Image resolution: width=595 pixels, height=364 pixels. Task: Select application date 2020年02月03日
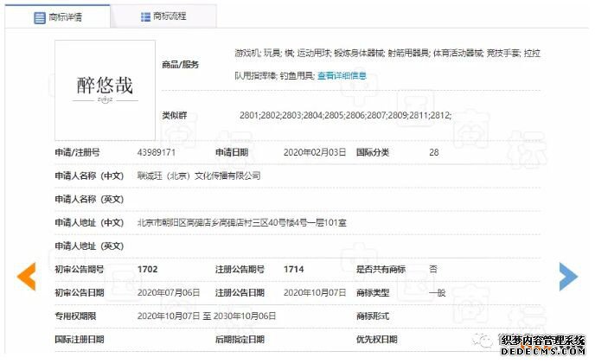315,152
